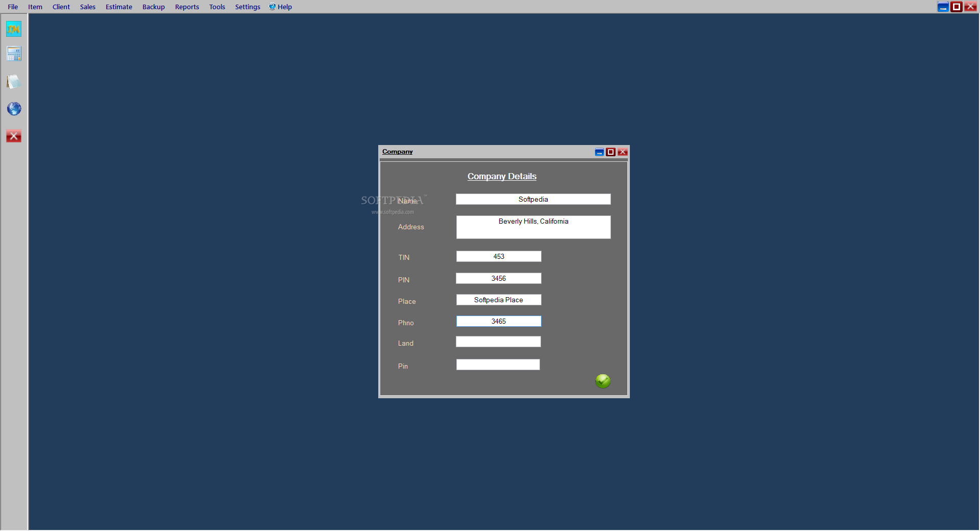Screen dimensions: 980x531
Task: Open the Reports menu
Action: click(x=187, y=7)
